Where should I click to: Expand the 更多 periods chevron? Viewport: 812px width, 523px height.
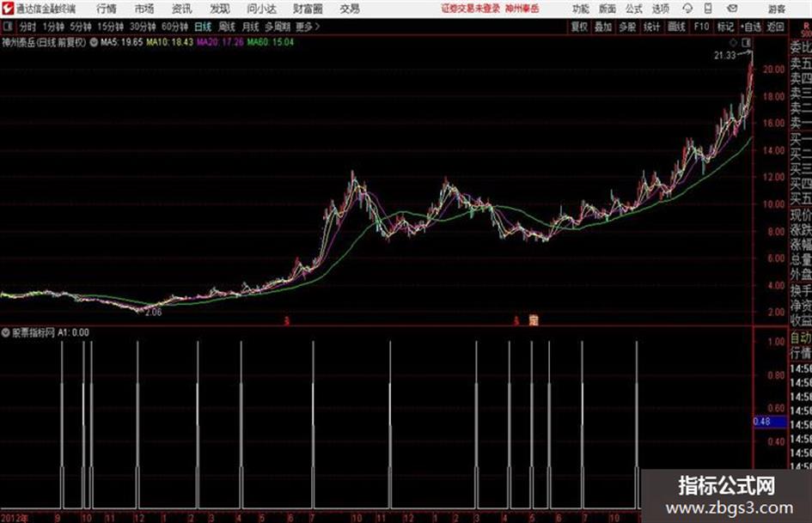pos(317,27)
